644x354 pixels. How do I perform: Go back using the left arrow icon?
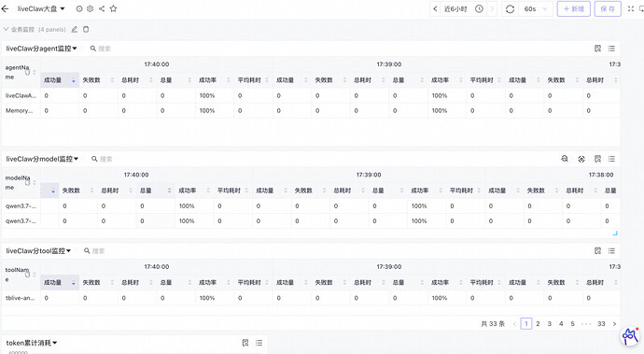point(5,8)
